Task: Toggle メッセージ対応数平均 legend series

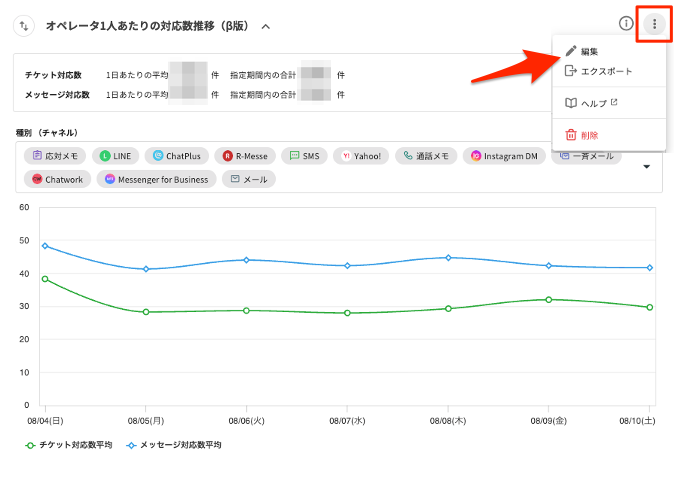Action: coord(174,444)
